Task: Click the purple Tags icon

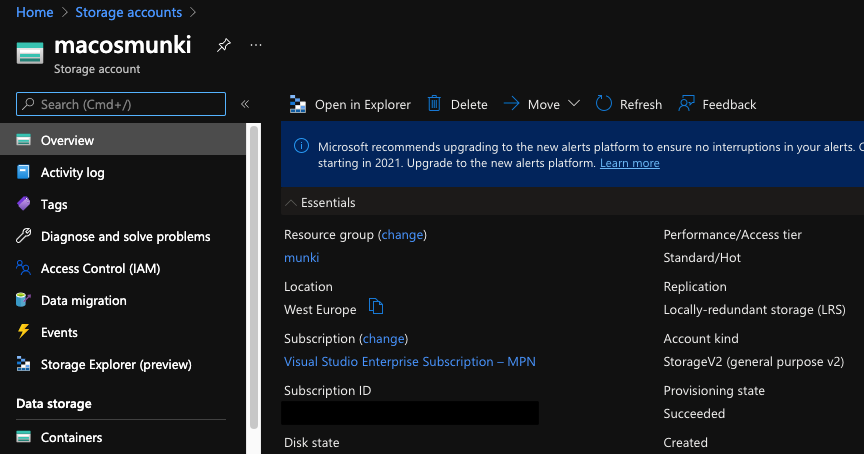Action: tap(23, 204)
